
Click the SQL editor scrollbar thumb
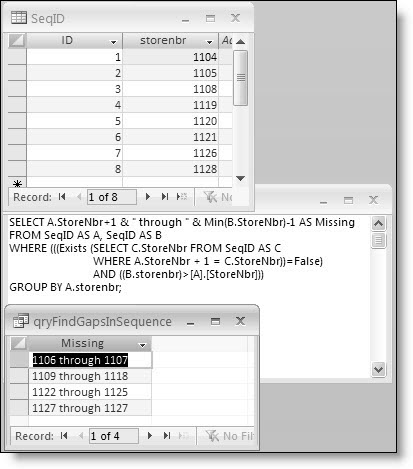tap(378, 240)
